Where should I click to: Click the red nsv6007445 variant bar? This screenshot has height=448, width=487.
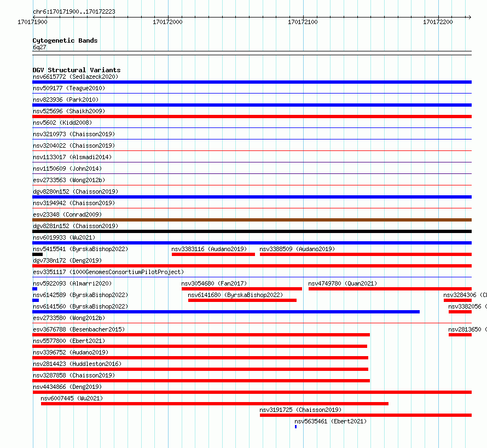coord(215,404)
